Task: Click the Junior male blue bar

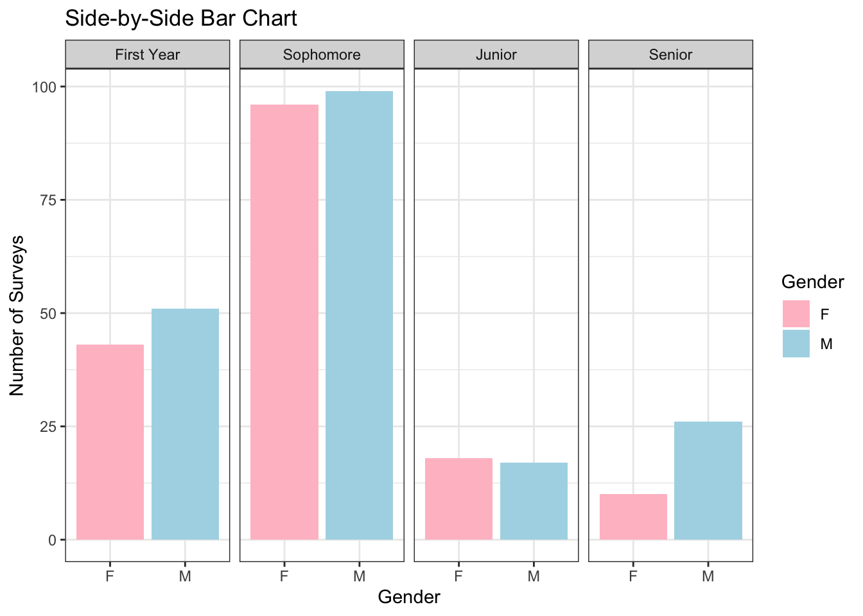Action: click(534, 501)
